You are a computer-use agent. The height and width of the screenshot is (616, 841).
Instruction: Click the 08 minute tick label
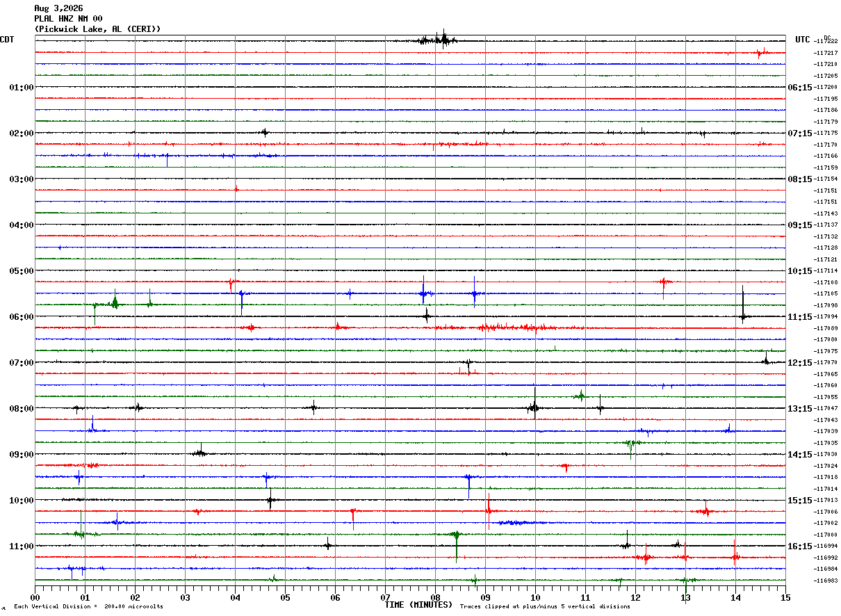[x=436, y=597]
